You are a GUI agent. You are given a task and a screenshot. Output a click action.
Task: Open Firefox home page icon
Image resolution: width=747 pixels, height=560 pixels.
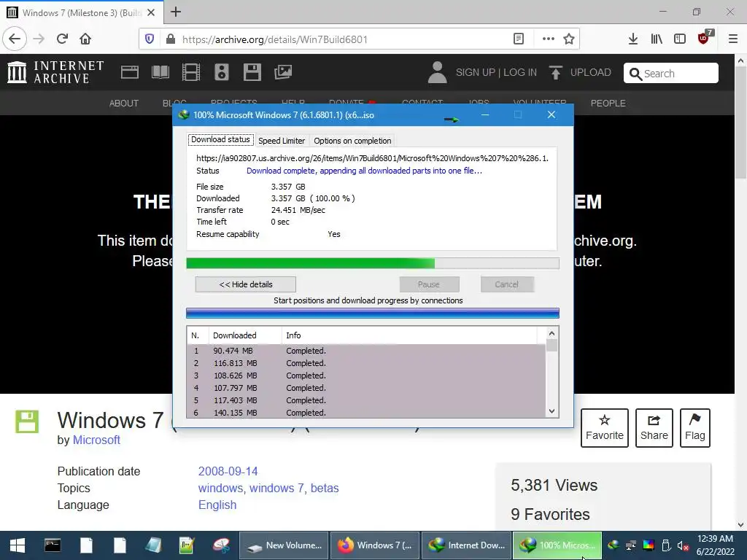pos(85,39)
